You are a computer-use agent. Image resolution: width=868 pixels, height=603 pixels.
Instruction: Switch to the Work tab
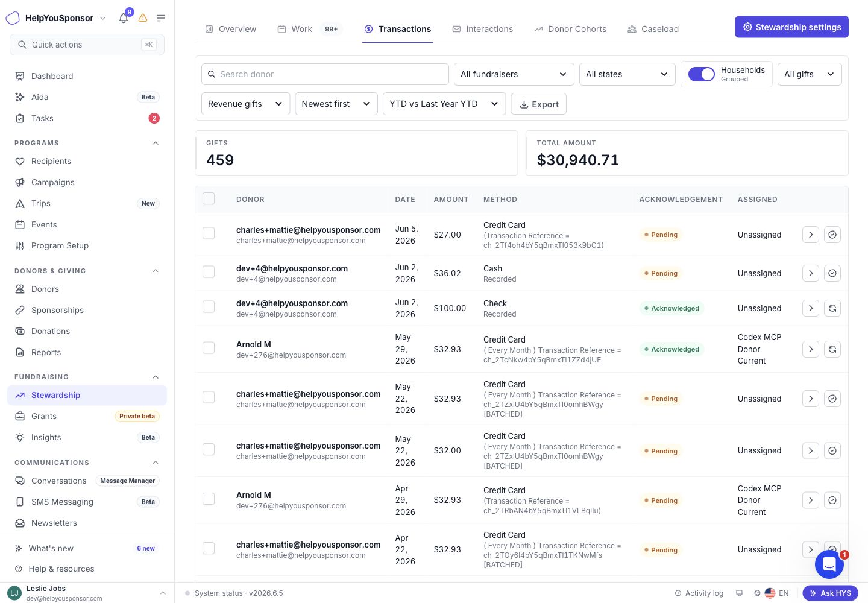click(x=310, y=29)
